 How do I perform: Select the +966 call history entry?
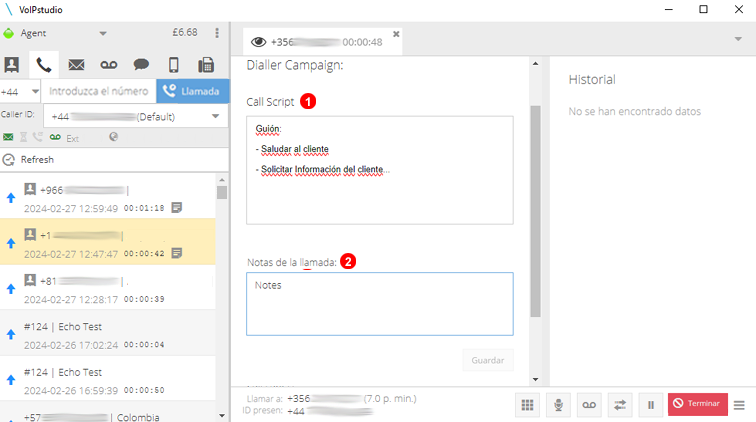pos(108,196)
